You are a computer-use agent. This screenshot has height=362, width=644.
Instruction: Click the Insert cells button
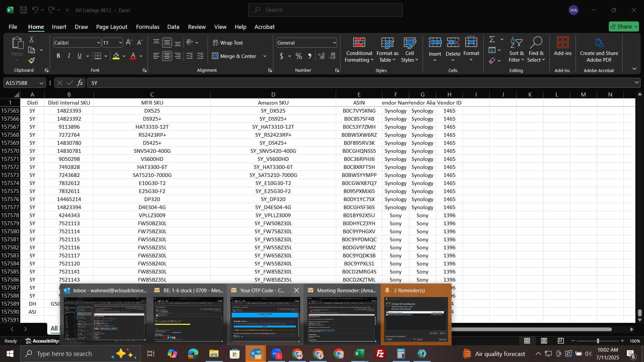[x=435, y=49]
